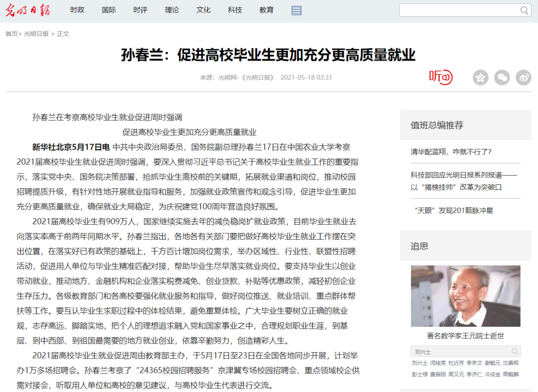Share article via Weibo icon
This screenshot has width=538, height=392.
pos(523,78)
